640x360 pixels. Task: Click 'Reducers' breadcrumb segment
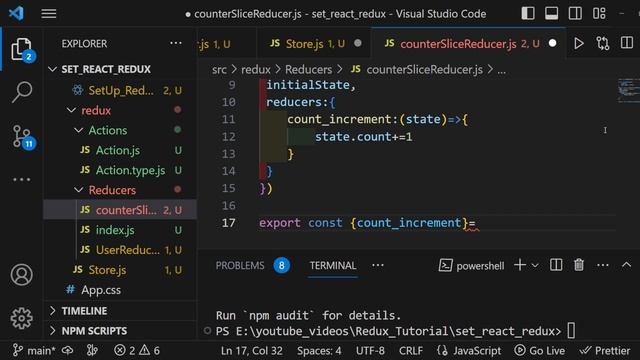click(x=309, y=70)
